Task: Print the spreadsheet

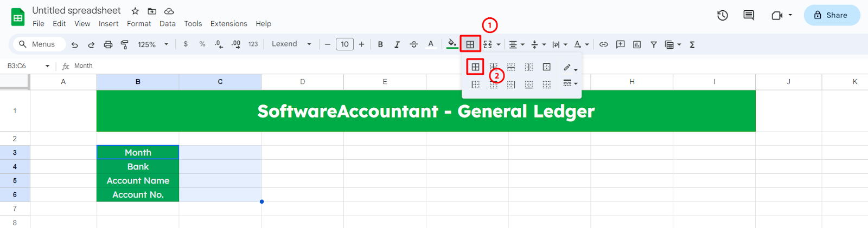Action: click(x=108, y=44)
